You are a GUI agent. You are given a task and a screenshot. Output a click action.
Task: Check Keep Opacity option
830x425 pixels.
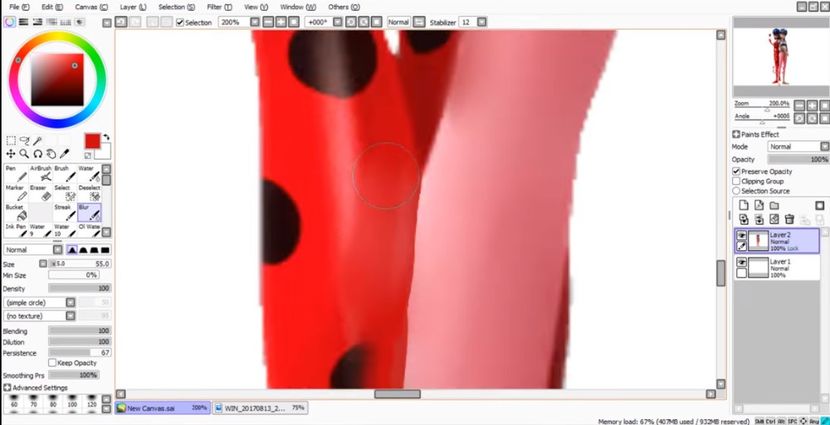pos(52,363)
